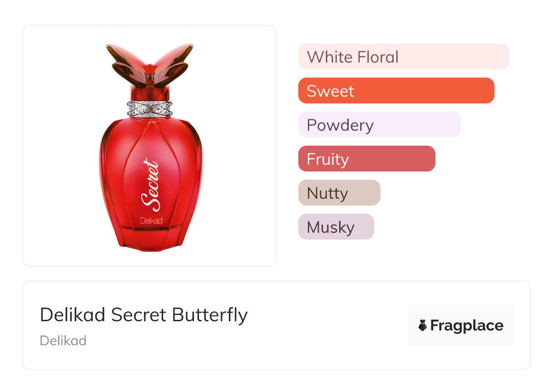Click the gray Delikad brand name link

click(63, 340)
